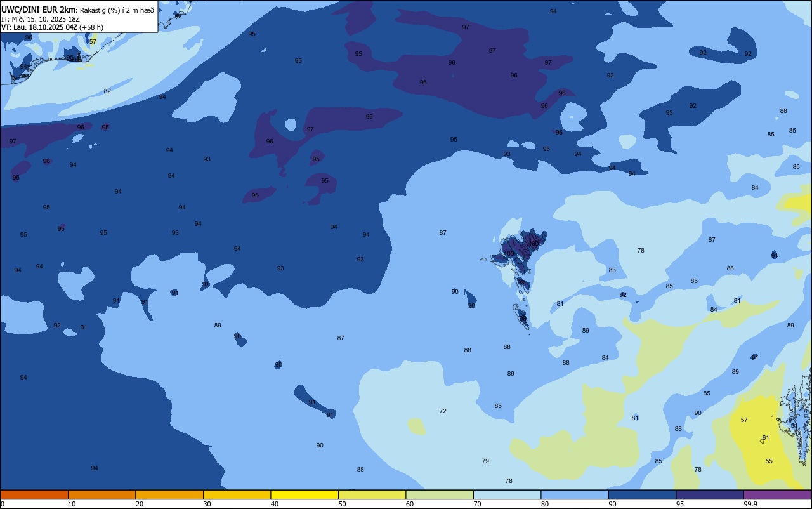Click the dark orange 0–10 legend swatch
The width and height of the screenshot is (812, 509).
pyautogui.click(x=34, y=494)
